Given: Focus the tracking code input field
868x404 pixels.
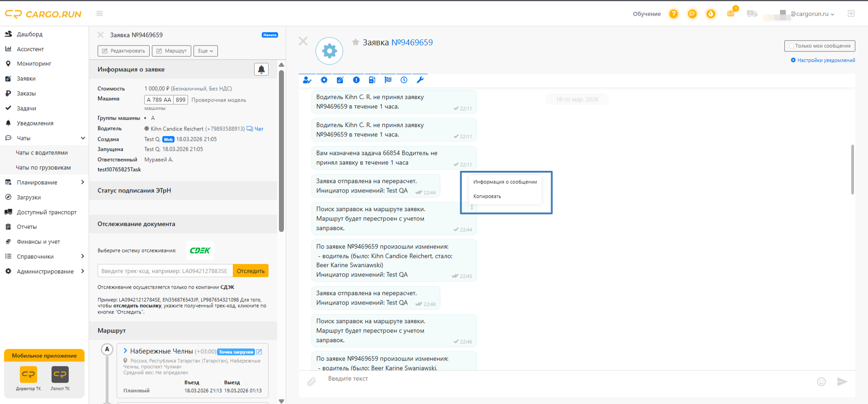Looking at the screenshot, I should (165, 271).
